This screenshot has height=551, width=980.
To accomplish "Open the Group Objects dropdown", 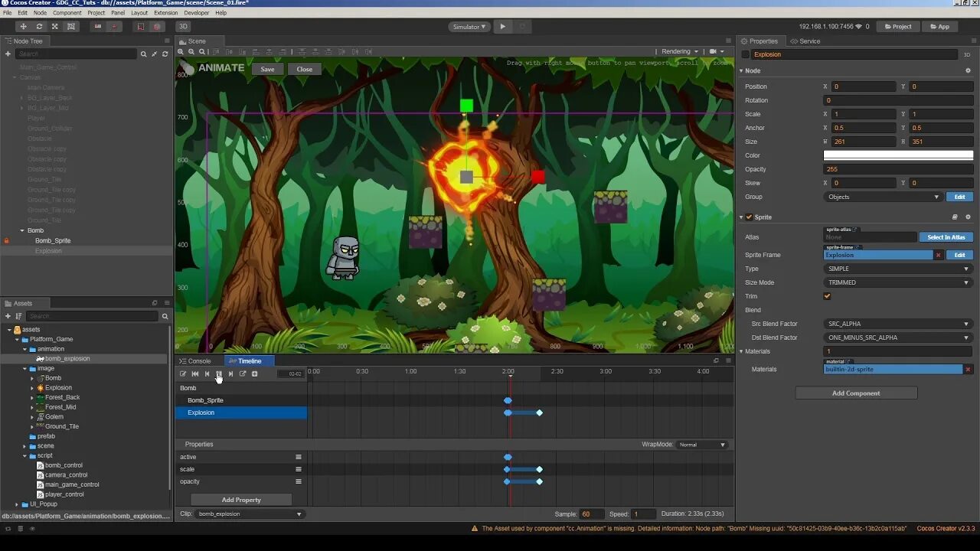I will (883, 197).
